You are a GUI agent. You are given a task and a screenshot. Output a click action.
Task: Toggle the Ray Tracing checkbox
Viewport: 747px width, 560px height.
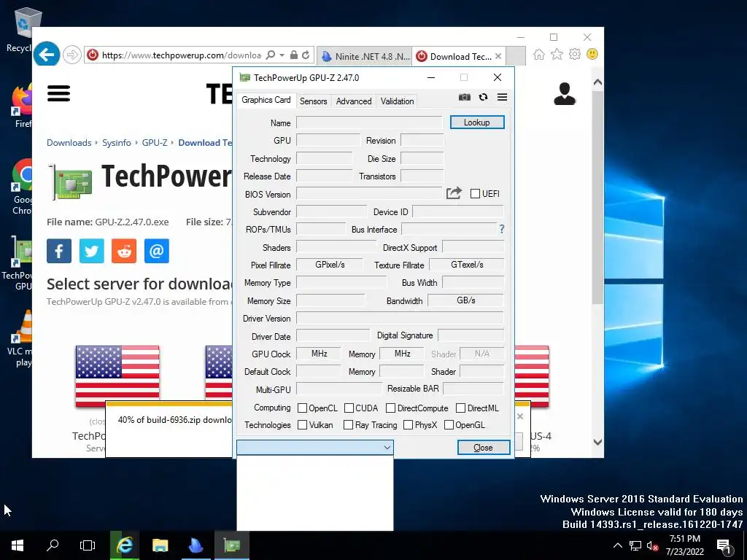[348, 424]
